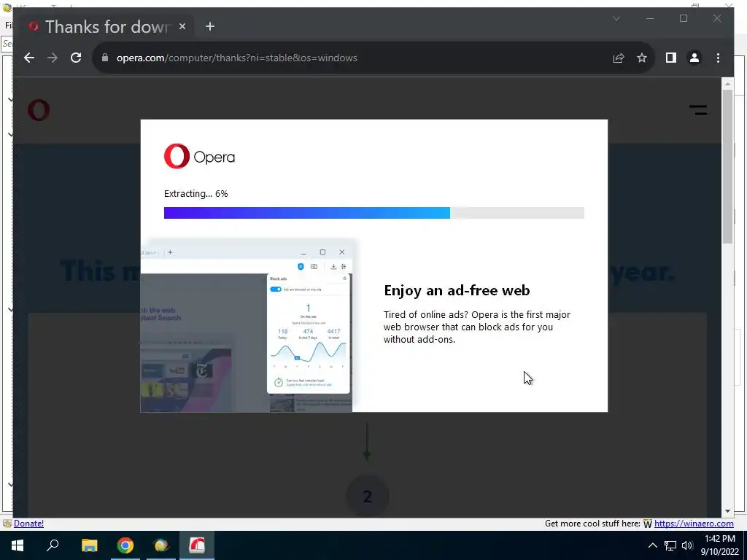Screen dimensions: 747x560
Task: Open a new tab with the plus button
Action: [x=209, y=27]
